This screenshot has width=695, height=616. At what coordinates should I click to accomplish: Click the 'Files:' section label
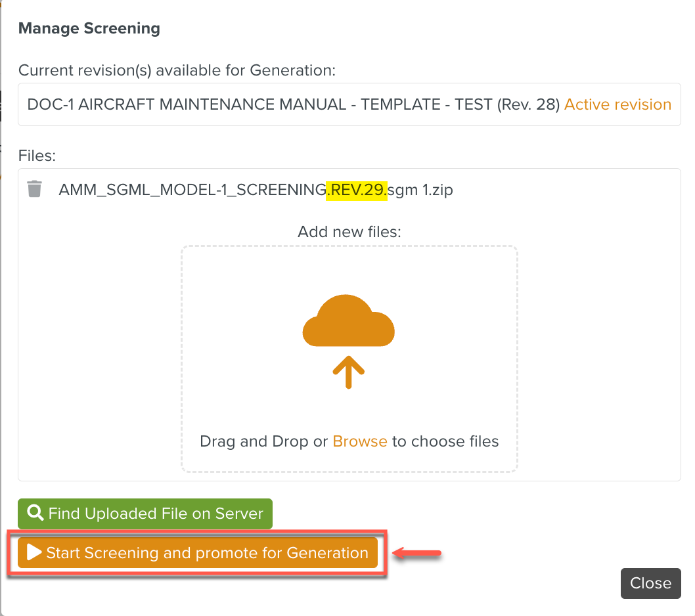tap(38, 156)
